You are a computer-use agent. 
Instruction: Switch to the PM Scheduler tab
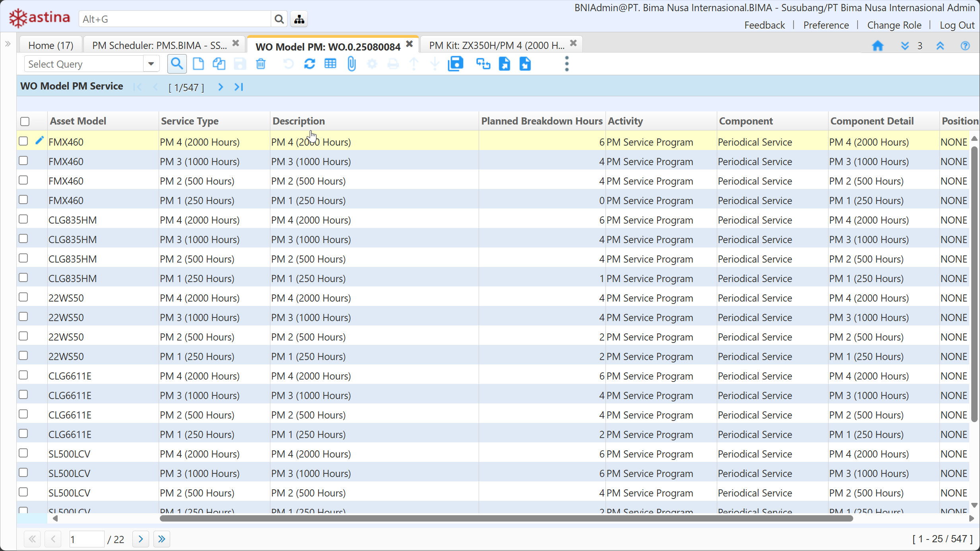(x=159, y=45)
